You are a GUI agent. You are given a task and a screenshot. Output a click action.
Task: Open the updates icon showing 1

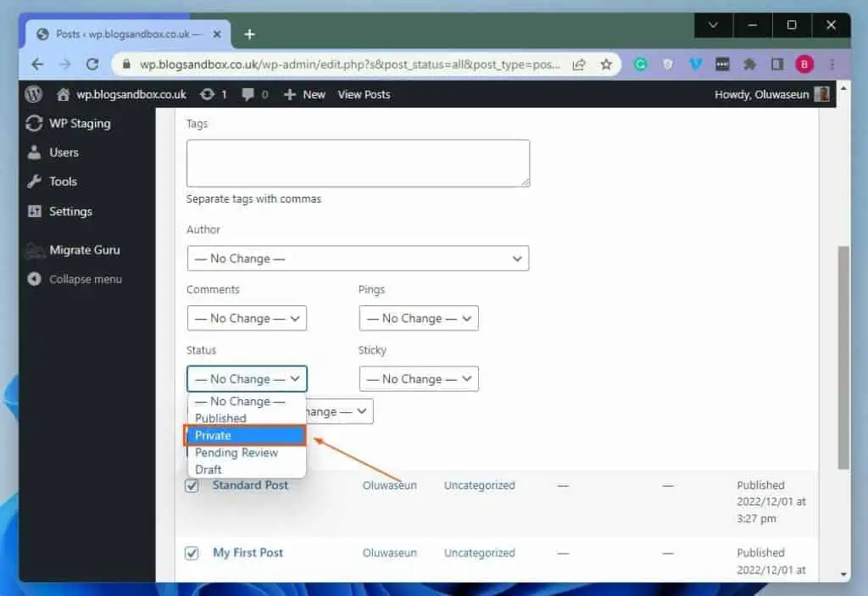[208, 95]
